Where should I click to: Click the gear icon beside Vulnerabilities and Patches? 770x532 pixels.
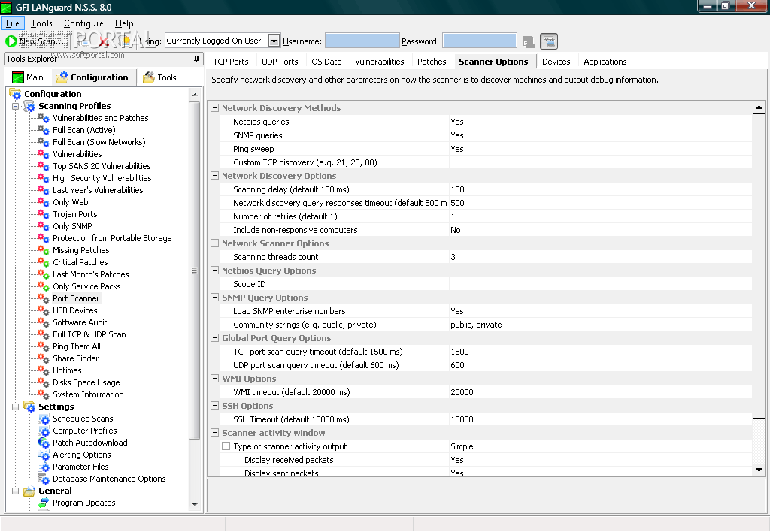44,118
